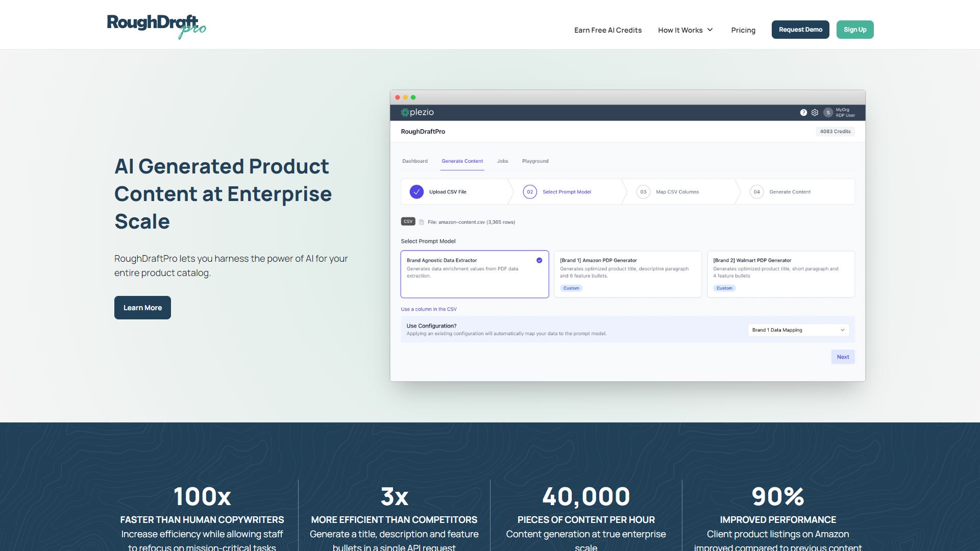The width and height of the screenshot is (980, 551).
Task: Open the help question mark icon
Action: point(803,113)
